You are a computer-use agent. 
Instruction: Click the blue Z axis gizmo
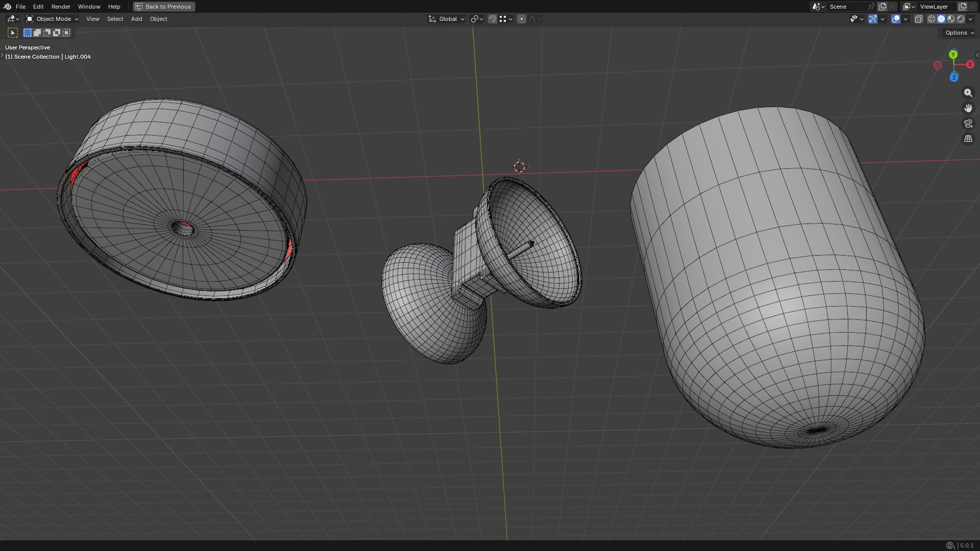click(x=953, y=78)
